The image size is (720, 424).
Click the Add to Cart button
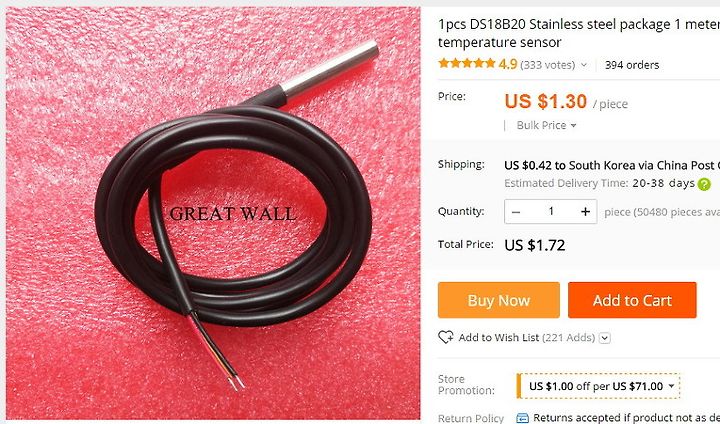tap(632, 300)
